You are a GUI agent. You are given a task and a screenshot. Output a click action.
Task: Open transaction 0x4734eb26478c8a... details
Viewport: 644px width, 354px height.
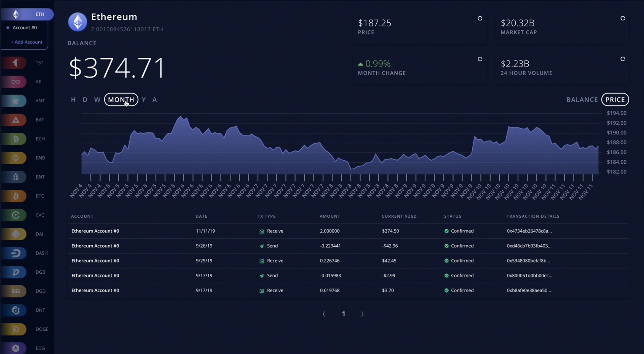[529, 231]
